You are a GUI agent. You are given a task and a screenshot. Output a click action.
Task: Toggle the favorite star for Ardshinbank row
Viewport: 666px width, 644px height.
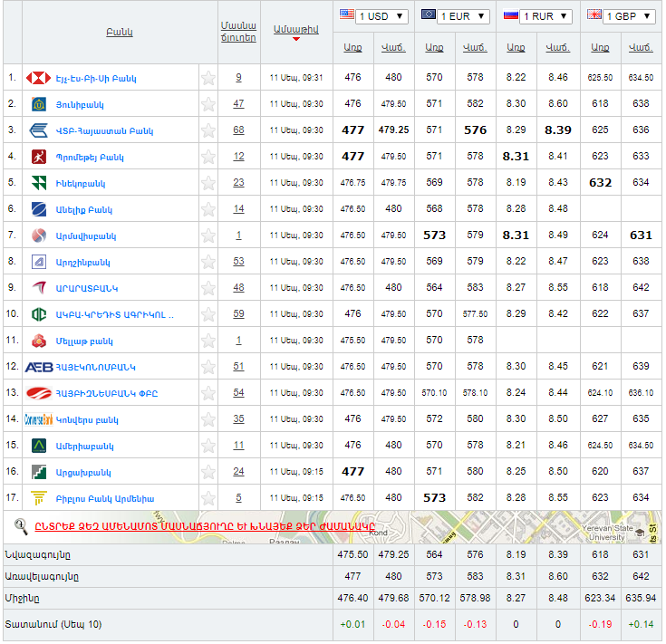[208, 262]
